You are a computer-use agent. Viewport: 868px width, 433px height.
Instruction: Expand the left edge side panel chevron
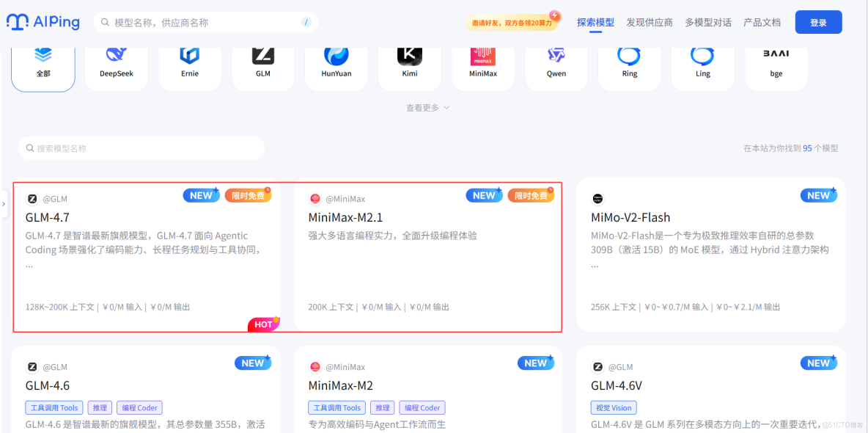pyautogui.click(x=4, y=202)
